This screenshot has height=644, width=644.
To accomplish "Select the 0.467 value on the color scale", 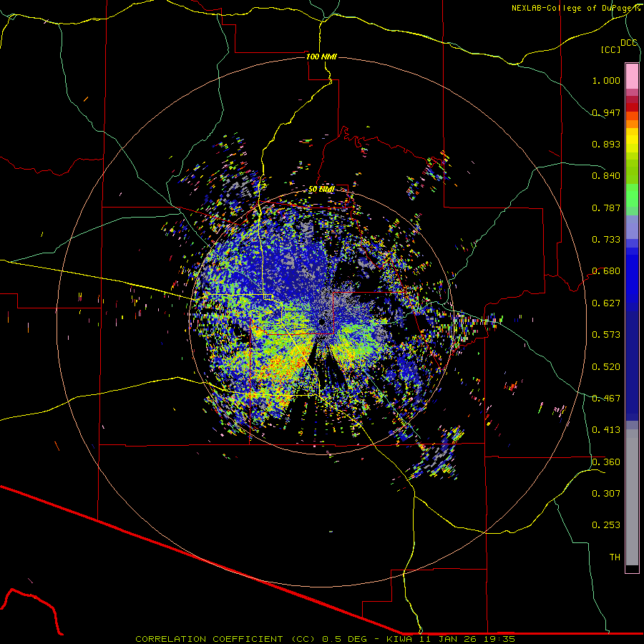I will 606,399.
